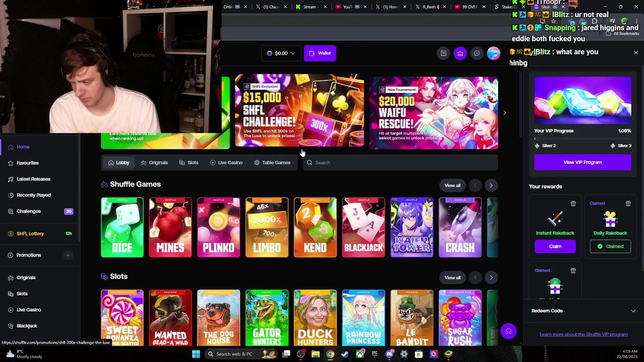View all Slots

coord(452,278)
